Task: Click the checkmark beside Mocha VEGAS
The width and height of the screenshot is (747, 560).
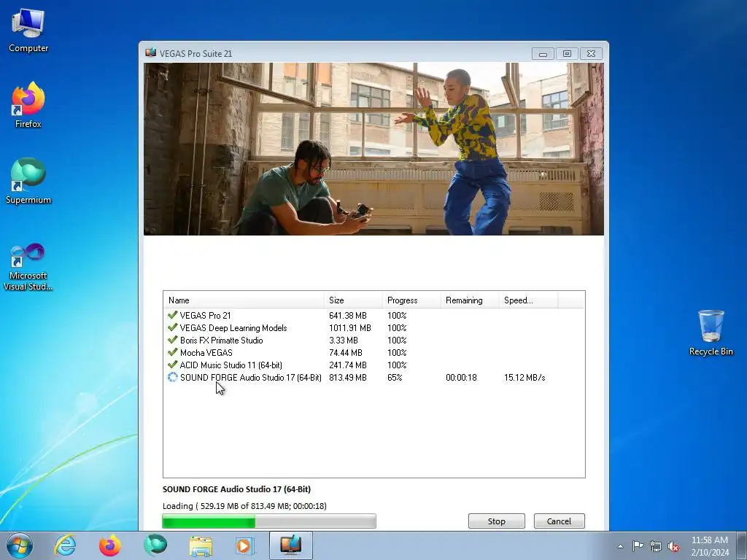Action: pos(172,352)
